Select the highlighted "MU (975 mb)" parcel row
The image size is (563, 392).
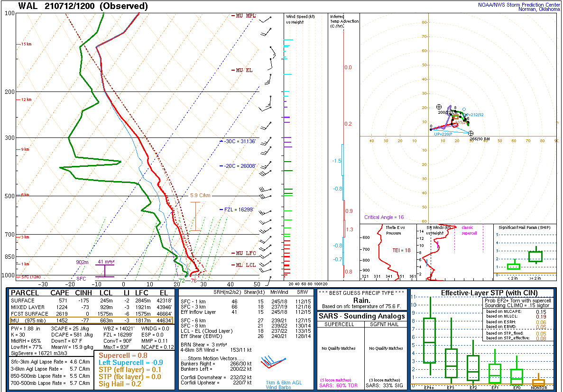click(x=92, y=320)
